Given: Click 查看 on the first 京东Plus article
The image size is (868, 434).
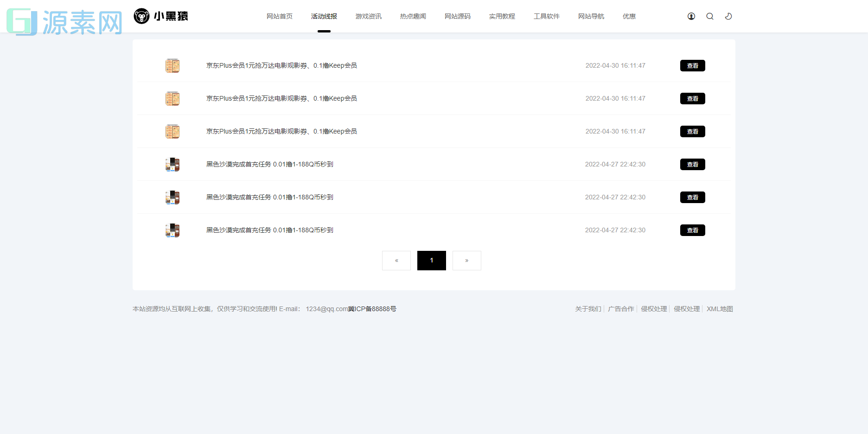Looking at the screenshot, I should [692, 65].
